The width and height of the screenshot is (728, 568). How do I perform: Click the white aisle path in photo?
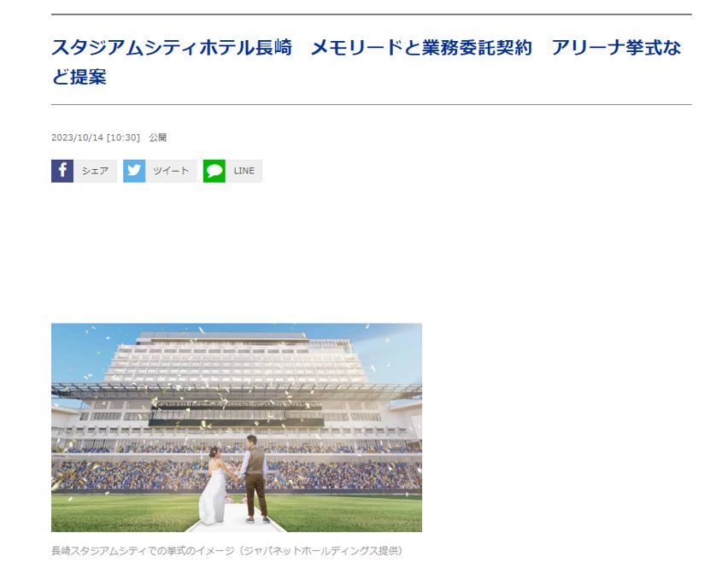(x=236, y=519)
